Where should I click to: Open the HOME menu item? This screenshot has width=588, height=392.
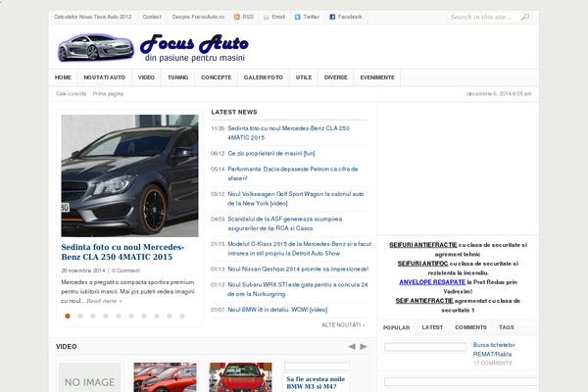pos(63,77)
